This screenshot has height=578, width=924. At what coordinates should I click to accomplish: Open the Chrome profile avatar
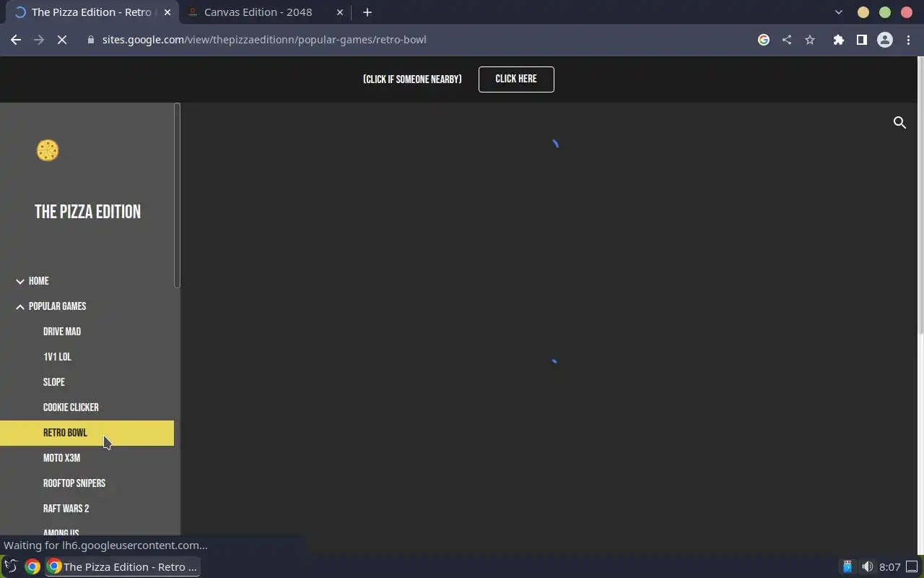(885, 40)
